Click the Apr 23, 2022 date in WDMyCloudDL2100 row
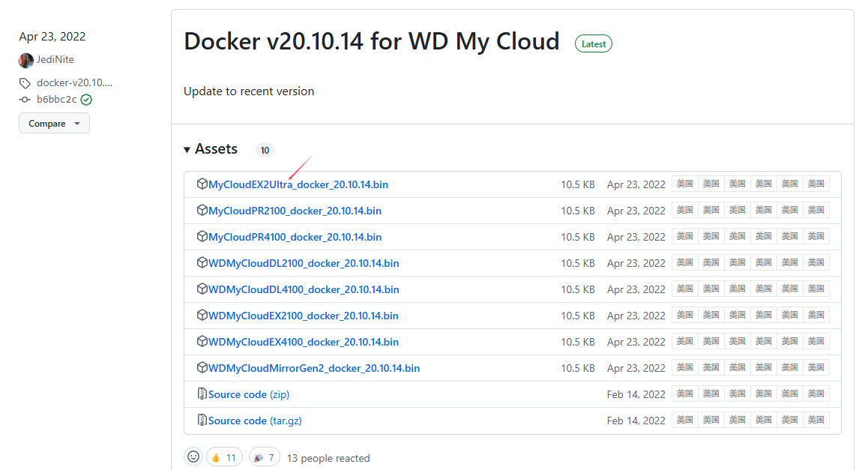 (636, 263)
